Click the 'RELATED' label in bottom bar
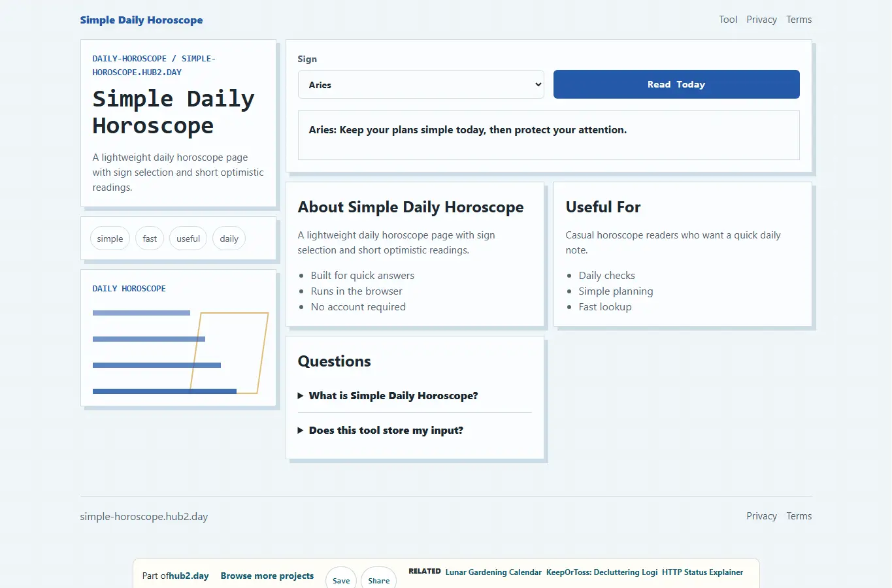 (425, 571)
